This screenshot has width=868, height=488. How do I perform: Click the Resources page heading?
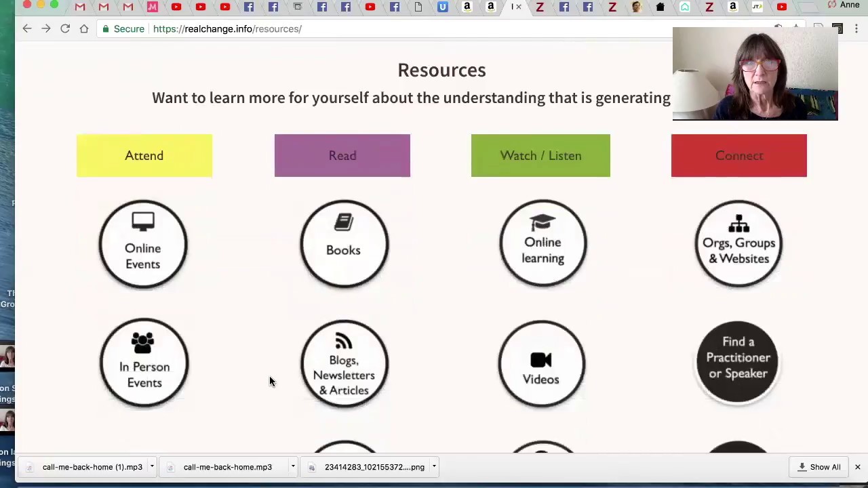441,70
